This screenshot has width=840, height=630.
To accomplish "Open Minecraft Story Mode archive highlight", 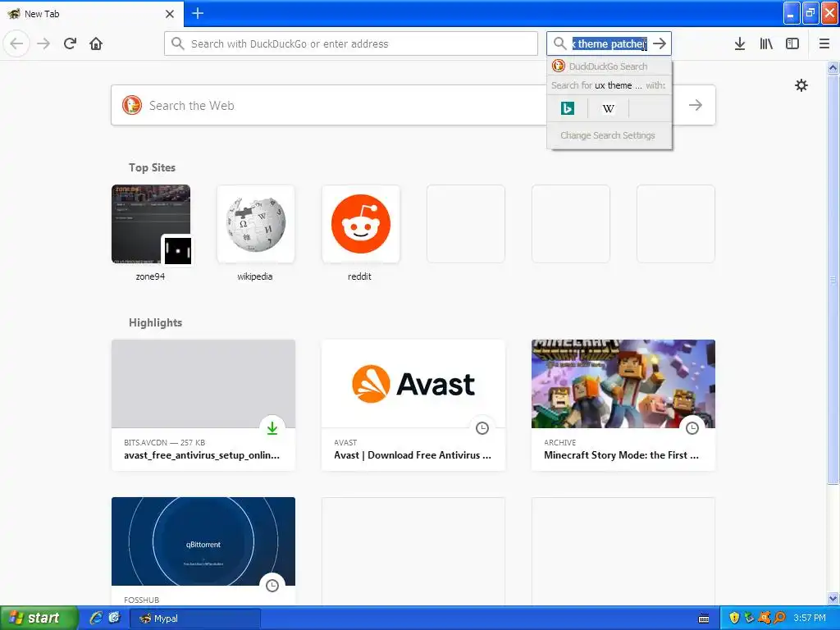I will pos(623,405).
